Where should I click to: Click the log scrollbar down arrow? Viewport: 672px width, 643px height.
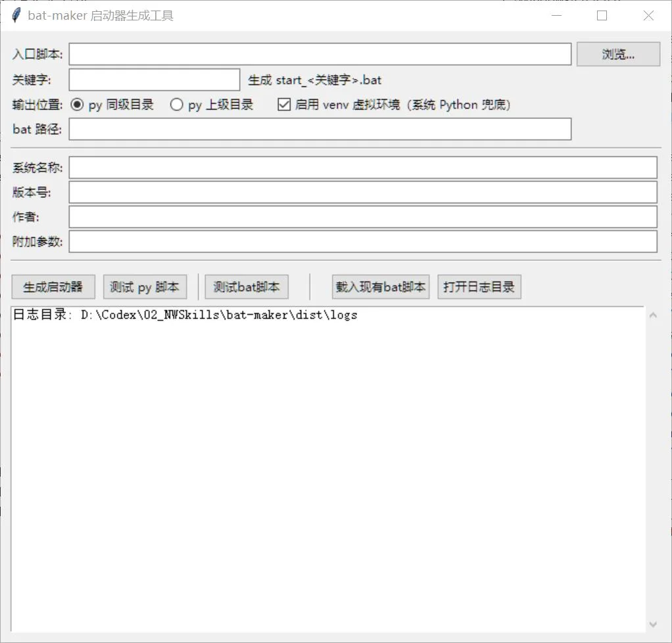[653, 624]
